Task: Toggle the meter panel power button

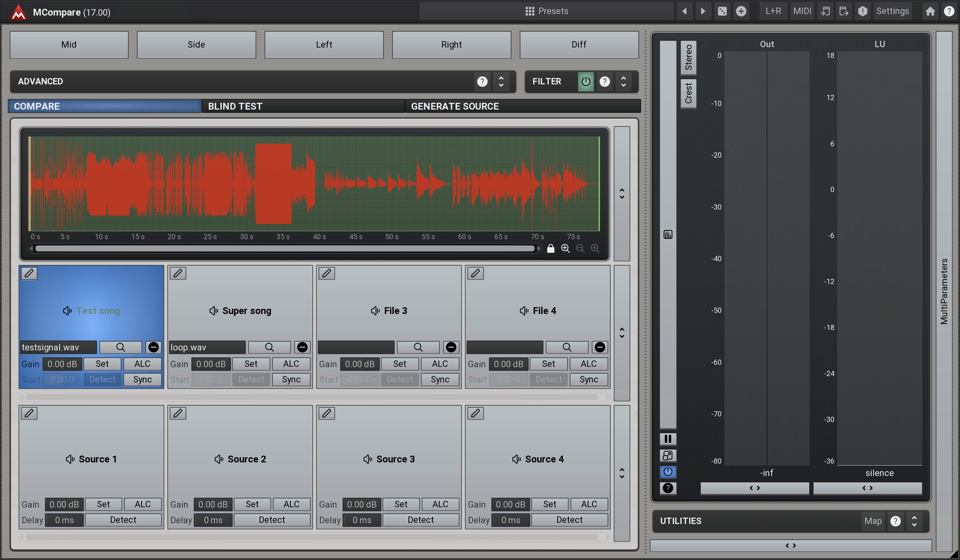Action: pyautogui.click(x=668, y=472)
